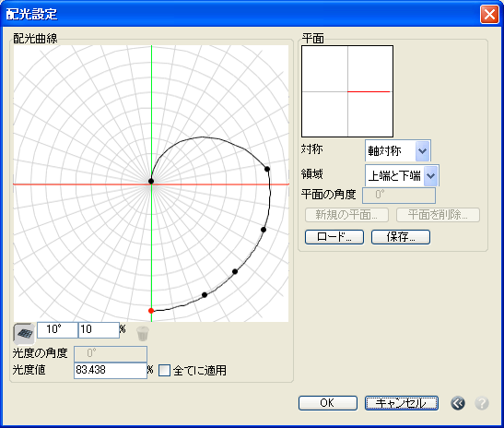504x428 pixels.
Task: Open the 領域 dropdown showing 上端と下端
Action: tap(402, 175)
